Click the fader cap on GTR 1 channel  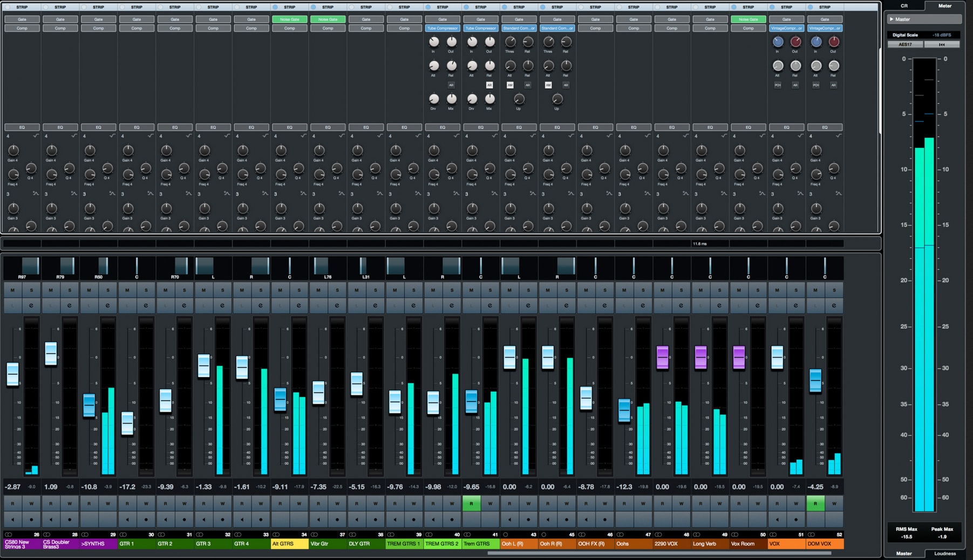127,424
